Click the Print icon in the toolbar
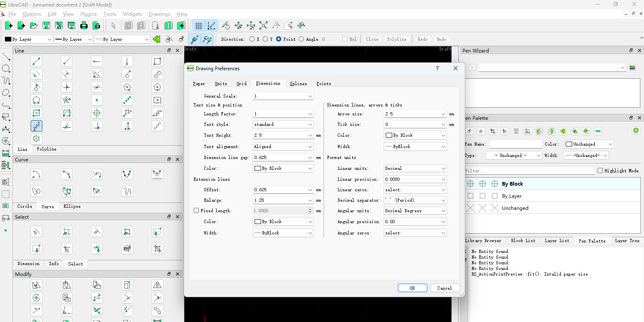The height and width of the screenshot is (322, 644). pos(84,26)
